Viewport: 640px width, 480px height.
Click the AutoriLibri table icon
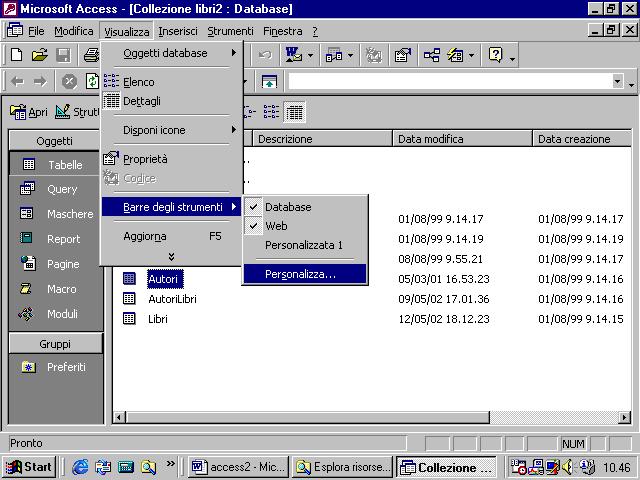[129, 298]
